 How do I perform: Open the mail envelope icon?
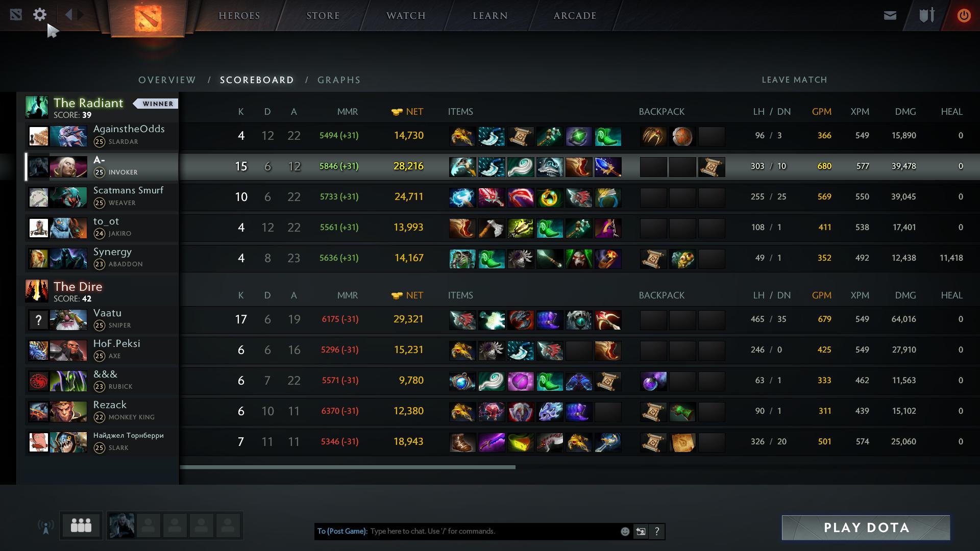(x=890, y=15)
